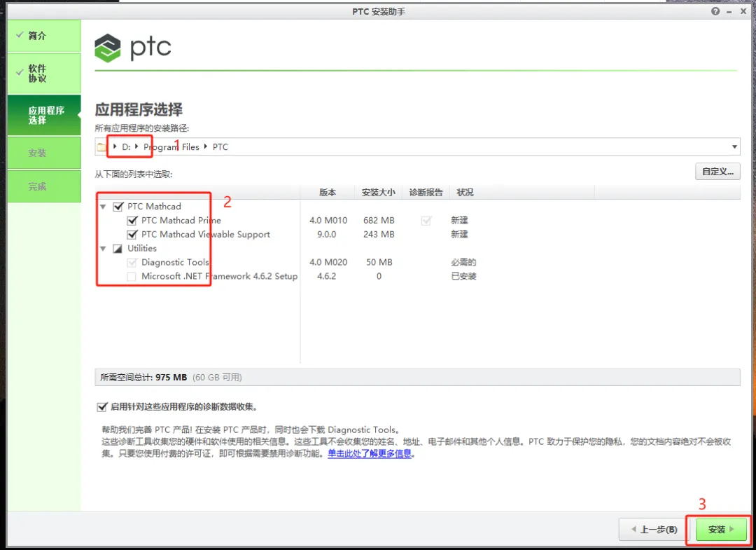Screen dimensions: 756x550
Task: Uncheck PTC Mathcad Viewable Support checkbox
Action: click(x=132, y=235)
